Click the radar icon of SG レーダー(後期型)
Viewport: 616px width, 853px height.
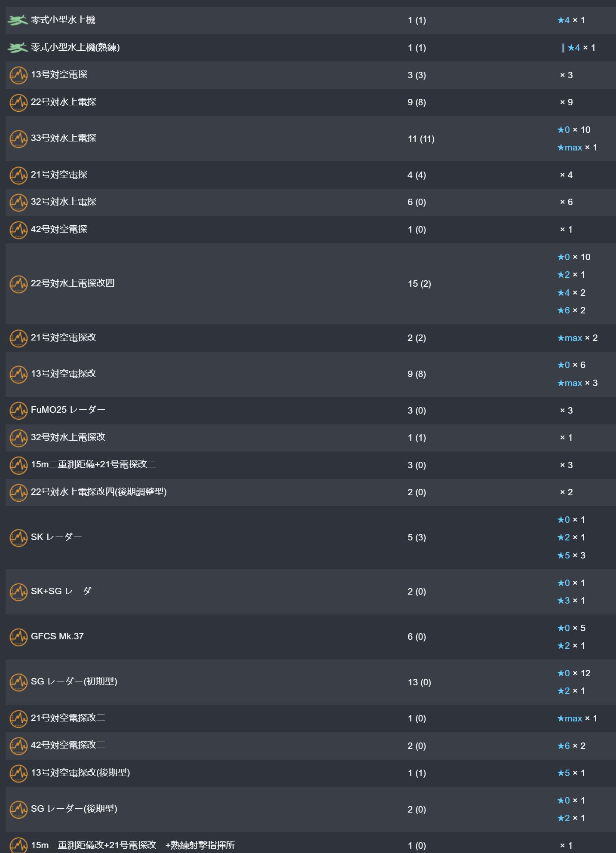[18, 810]
